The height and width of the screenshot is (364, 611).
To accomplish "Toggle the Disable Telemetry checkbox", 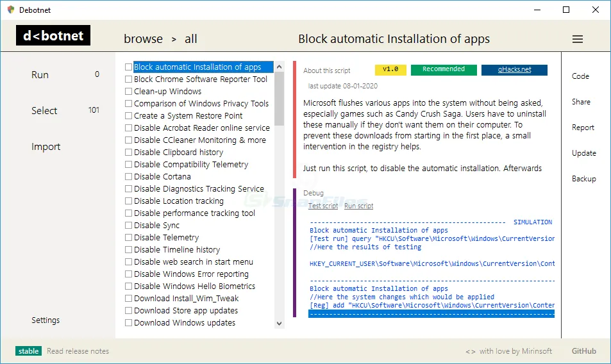I will tap(128, 238).
